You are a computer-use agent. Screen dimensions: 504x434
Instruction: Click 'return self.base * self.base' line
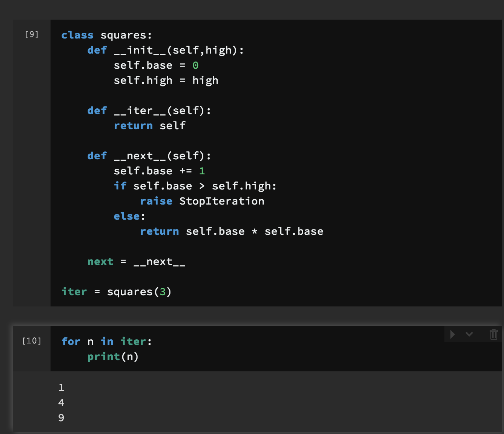[x=232, y=231]
